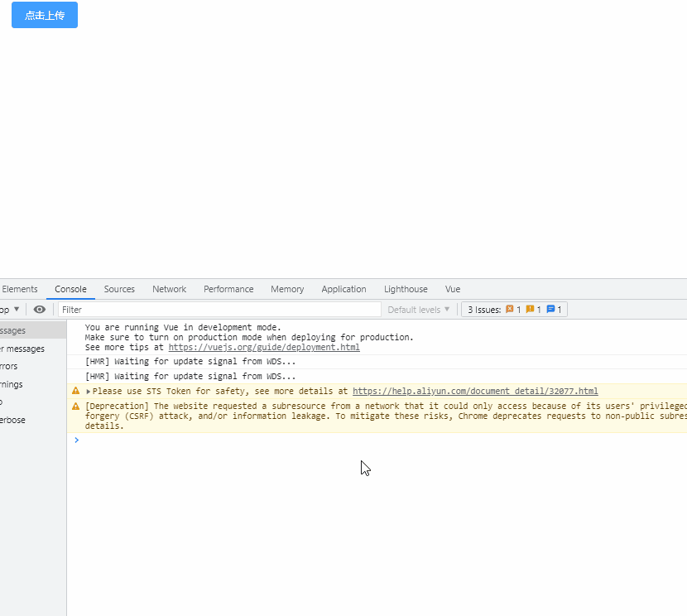Click the blue improvement issue icon
Viewport: 687px width, 616px height.
[550, 309]
